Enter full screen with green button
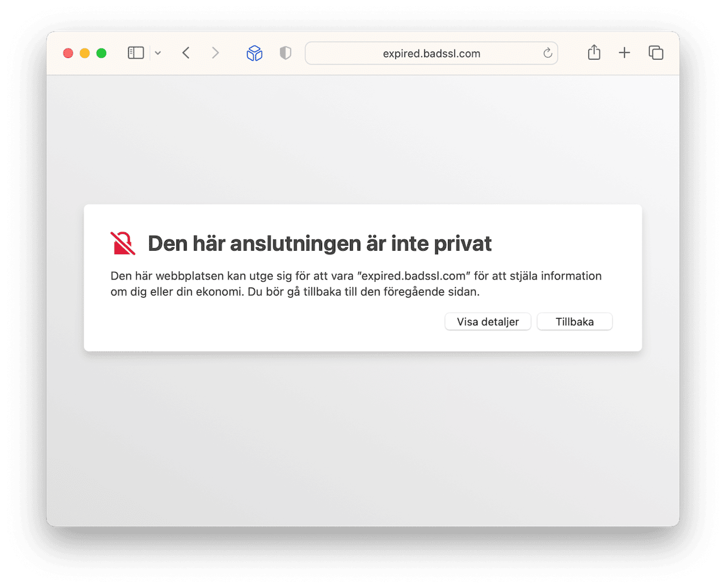726x588 pixels. point(101,53)
